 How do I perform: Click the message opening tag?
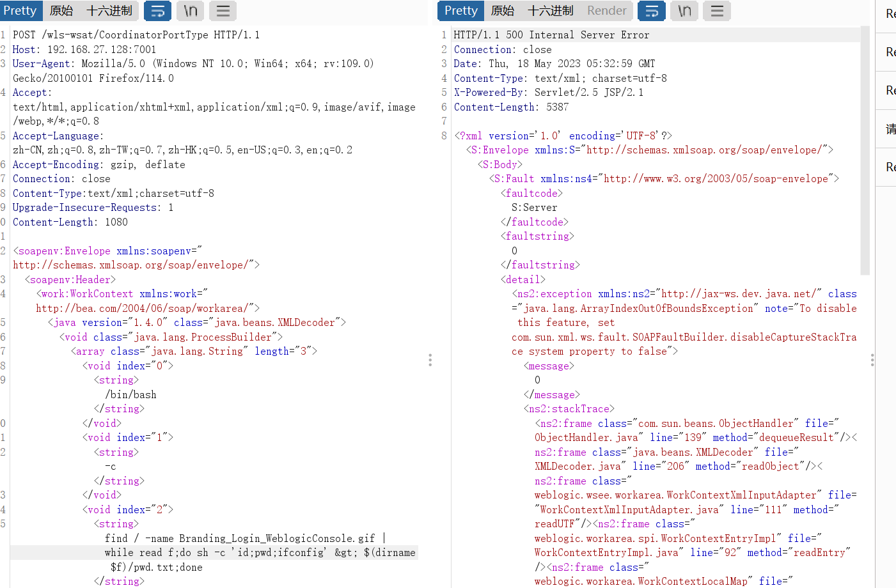pos(549,366)
